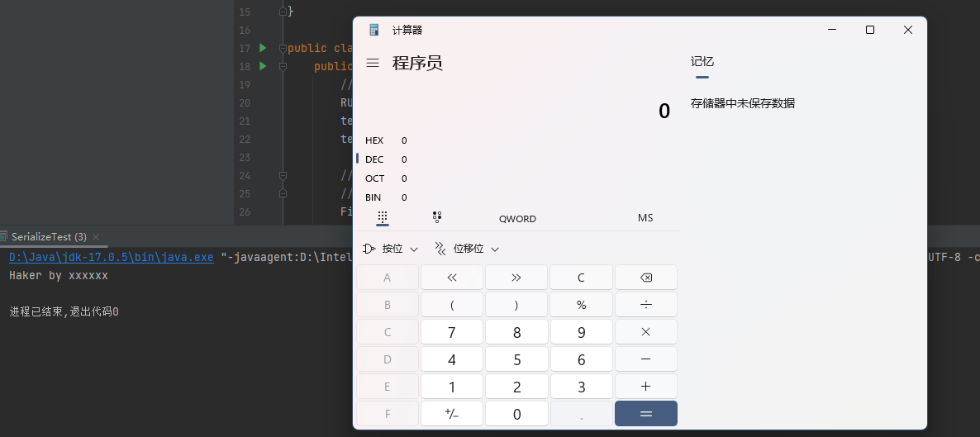This screenshot has width=980, height=437.
Task: Run class from gutter arrow on line 17
Action: click(x=263, y=48)
